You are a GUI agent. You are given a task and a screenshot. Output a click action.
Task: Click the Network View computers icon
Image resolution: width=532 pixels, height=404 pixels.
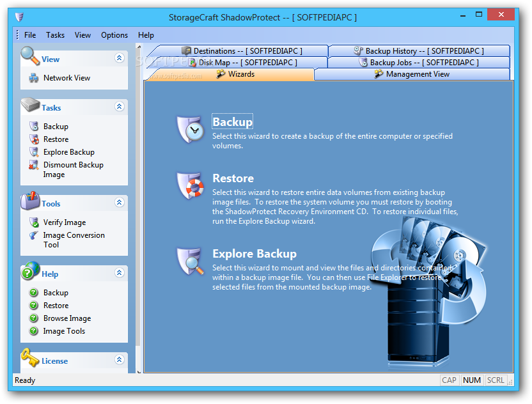point(34,78)
